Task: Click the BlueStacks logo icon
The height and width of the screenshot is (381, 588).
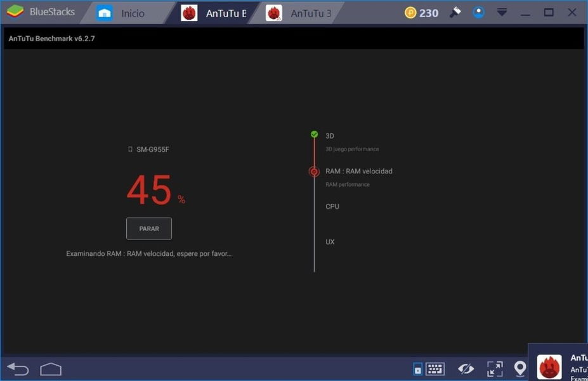Action: coord(15,11)
